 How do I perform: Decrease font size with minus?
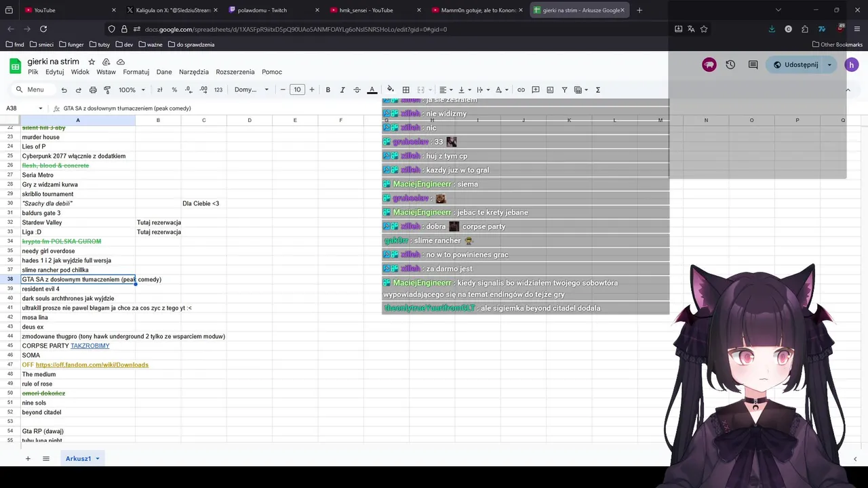(283, 89)
